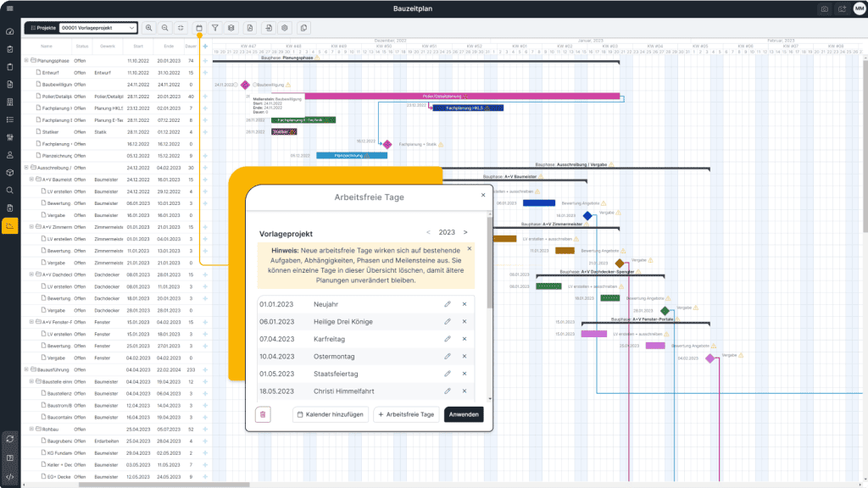Dismiss the yellow Hinweis notice

click(x=469, y=249)
